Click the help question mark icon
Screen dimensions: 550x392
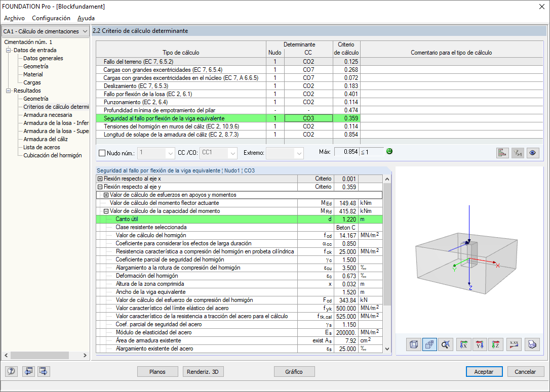(x=11, y=371)
